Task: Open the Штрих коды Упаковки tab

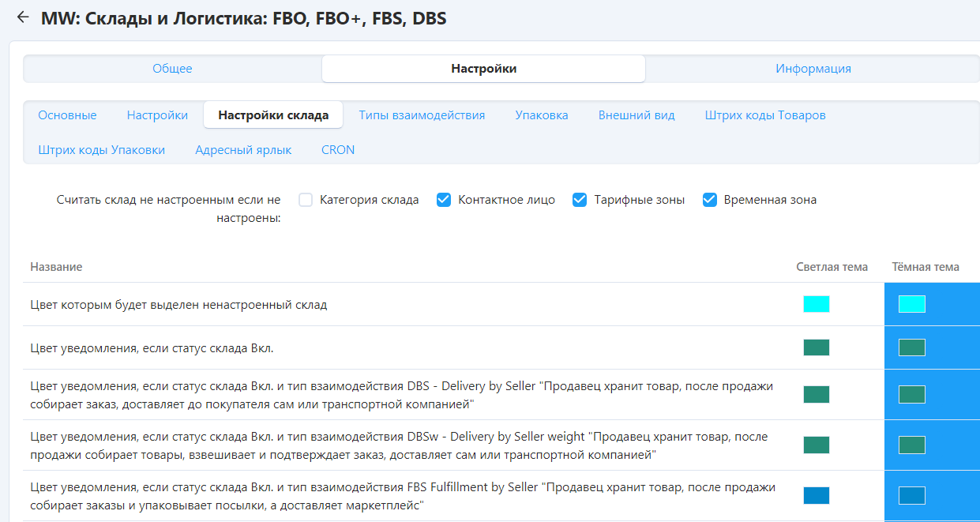Action: click(101, 150)
